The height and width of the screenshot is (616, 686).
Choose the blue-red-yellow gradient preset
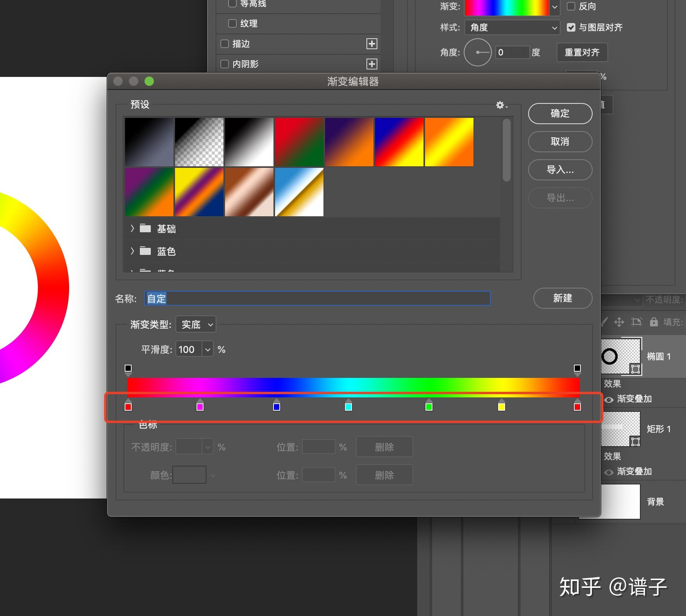pyautogui.click(x=399, y=142)
